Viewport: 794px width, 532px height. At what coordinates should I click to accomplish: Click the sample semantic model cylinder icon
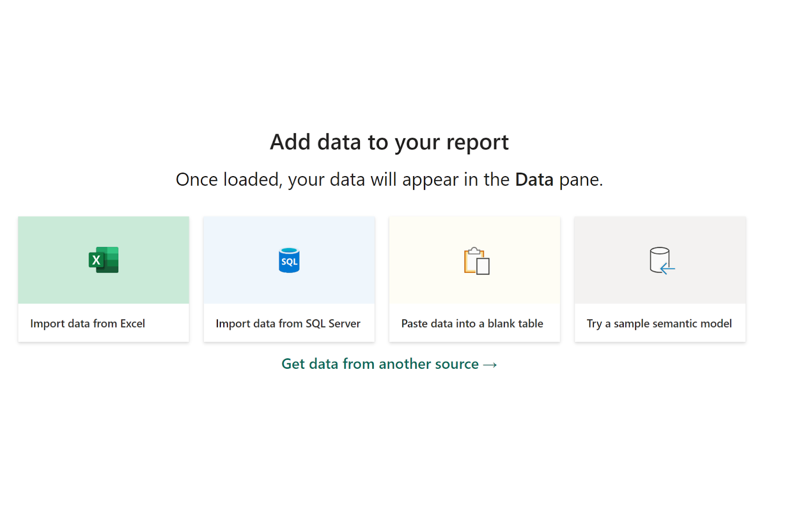662,261
